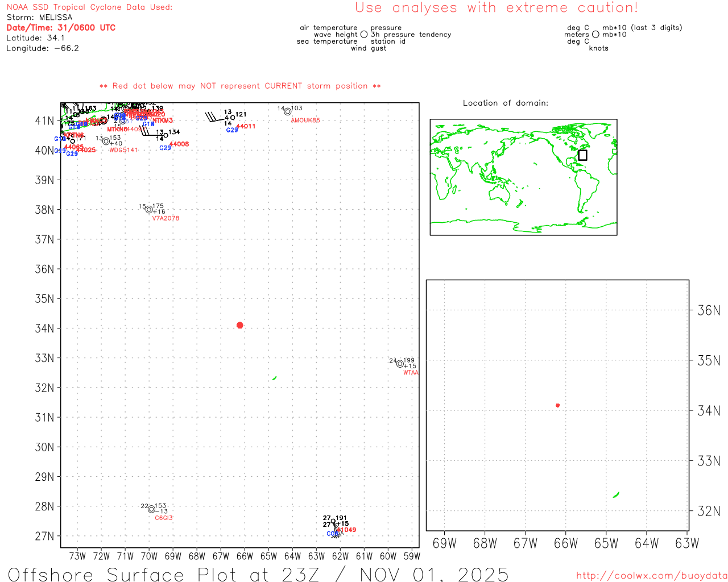
Task: Click Bermuda outline on the main plot
Action: (275, 378)
